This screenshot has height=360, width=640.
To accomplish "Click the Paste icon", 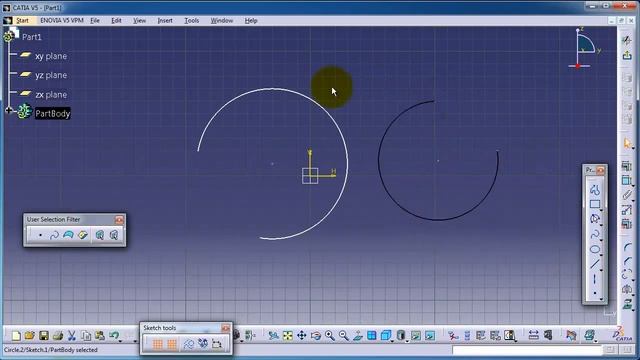I will (x=100, y=336).
